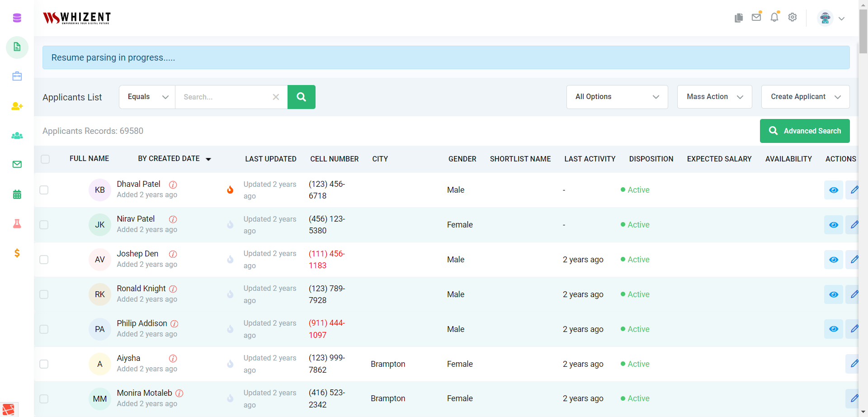The height and width of the screenshot is (417, 868).
Task: Open the jobs briefcase sidebar icon
Action: 17,76
